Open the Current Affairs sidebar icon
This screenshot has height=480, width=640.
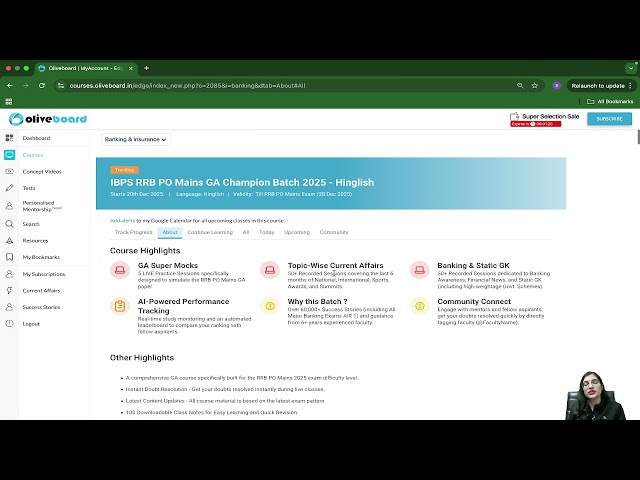9,290
